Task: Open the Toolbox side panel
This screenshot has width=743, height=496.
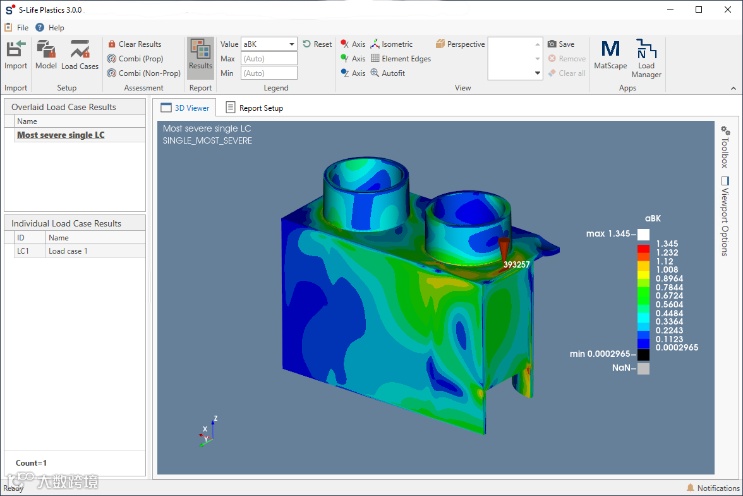Action: pyautogui.click(x=725, y=147)
